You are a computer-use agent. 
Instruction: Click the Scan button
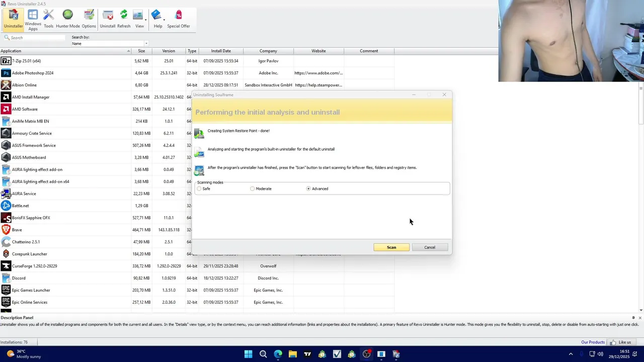coord(391,247)
